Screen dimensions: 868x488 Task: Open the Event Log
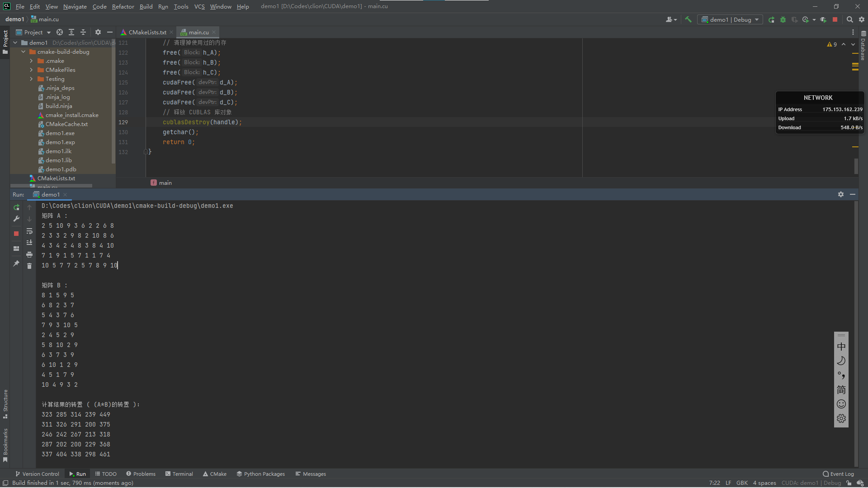click(x=838, y=474)
